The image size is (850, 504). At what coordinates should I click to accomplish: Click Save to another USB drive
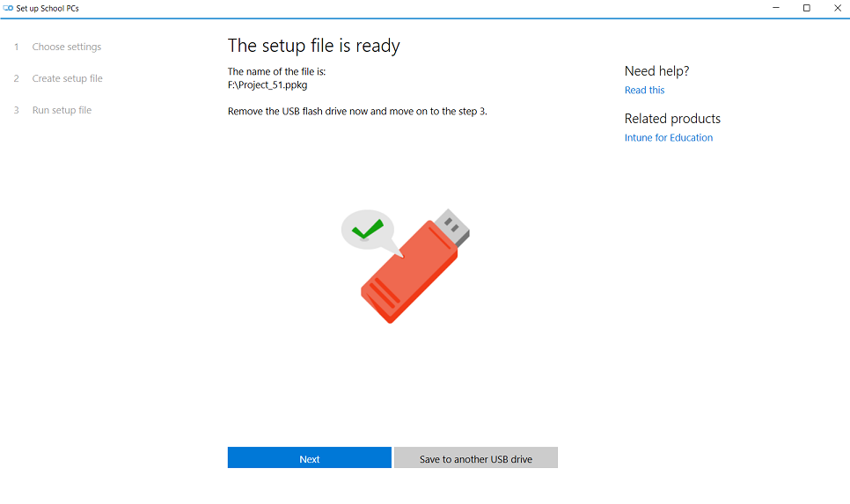[476, 458]
